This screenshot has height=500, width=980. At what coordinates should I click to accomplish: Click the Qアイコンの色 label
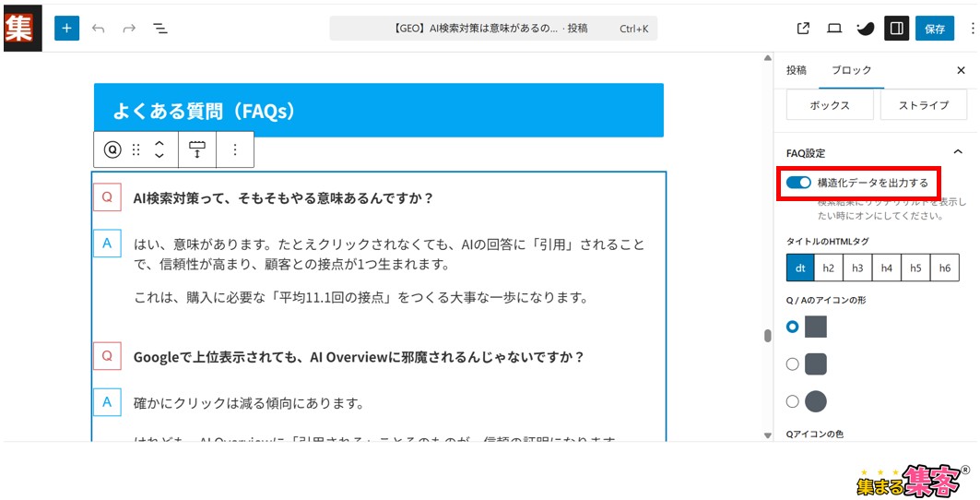click(814, 434)
